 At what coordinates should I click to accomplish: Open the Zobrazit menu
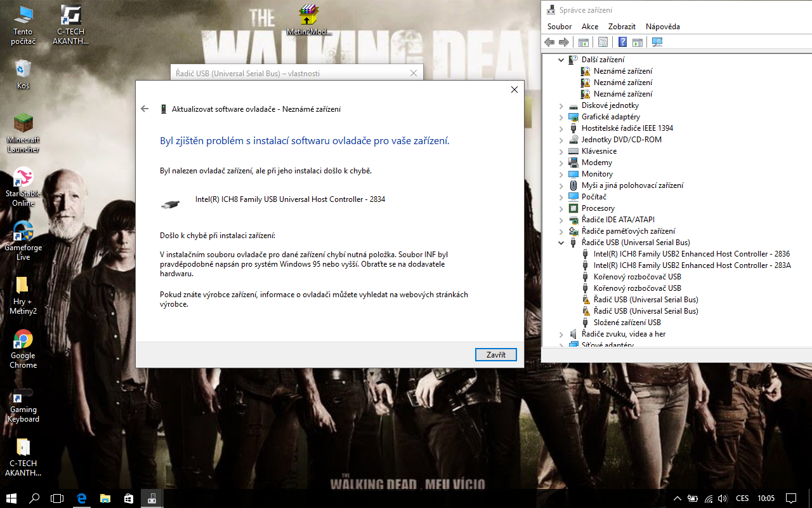622,27
